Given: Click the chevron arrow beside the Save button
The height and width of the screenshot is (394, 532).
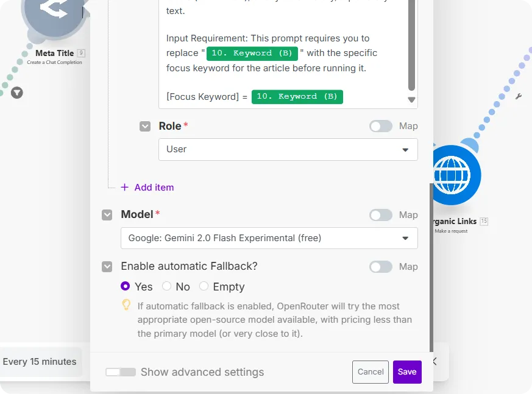Looking at the screenshot, I should (x=435, y=362).
